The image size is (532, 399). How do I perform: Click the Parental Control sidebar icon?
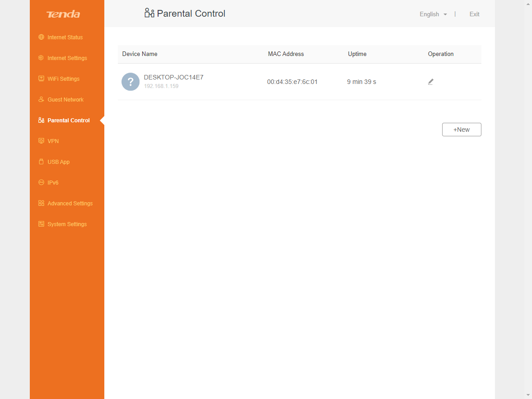[41, 120]
